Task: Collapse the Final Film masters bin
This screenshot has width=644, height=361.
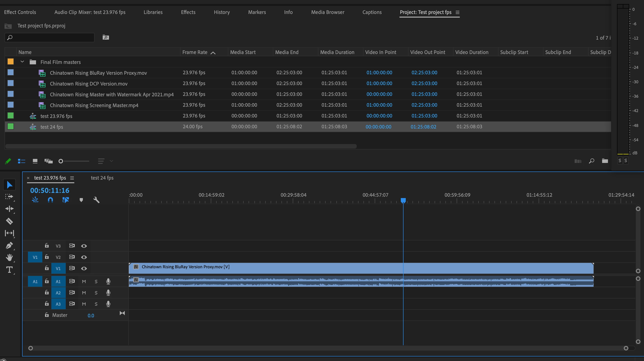Action: point(22,62)
